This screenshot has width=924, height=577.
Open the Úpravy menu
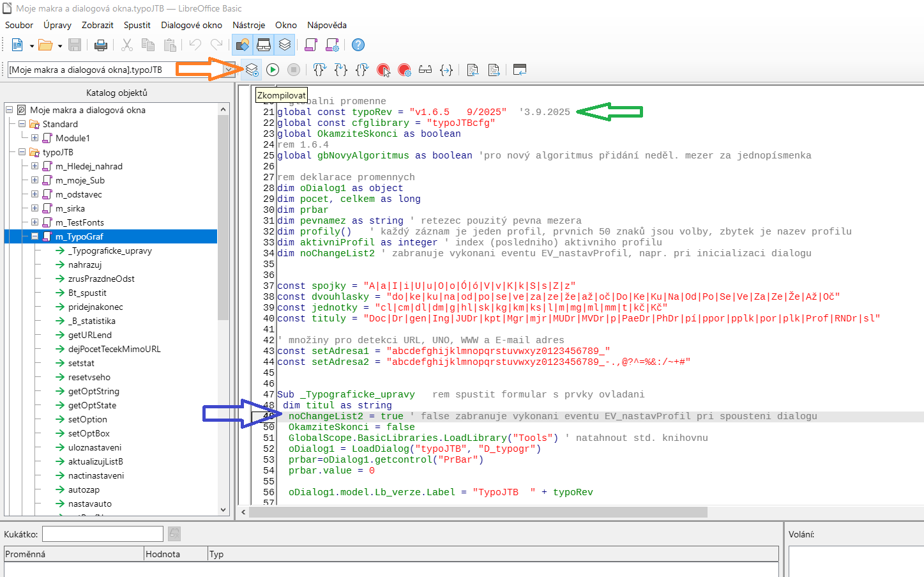coord(57,25)
